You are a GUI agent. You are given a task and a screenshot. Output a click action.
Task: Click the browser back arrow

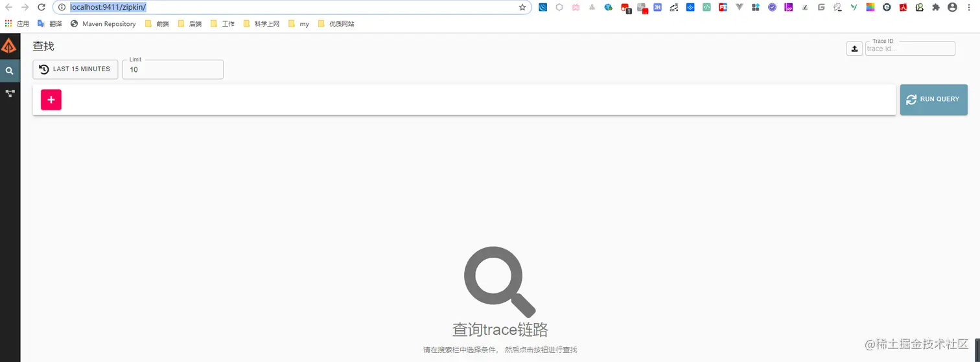coord(9,7)
